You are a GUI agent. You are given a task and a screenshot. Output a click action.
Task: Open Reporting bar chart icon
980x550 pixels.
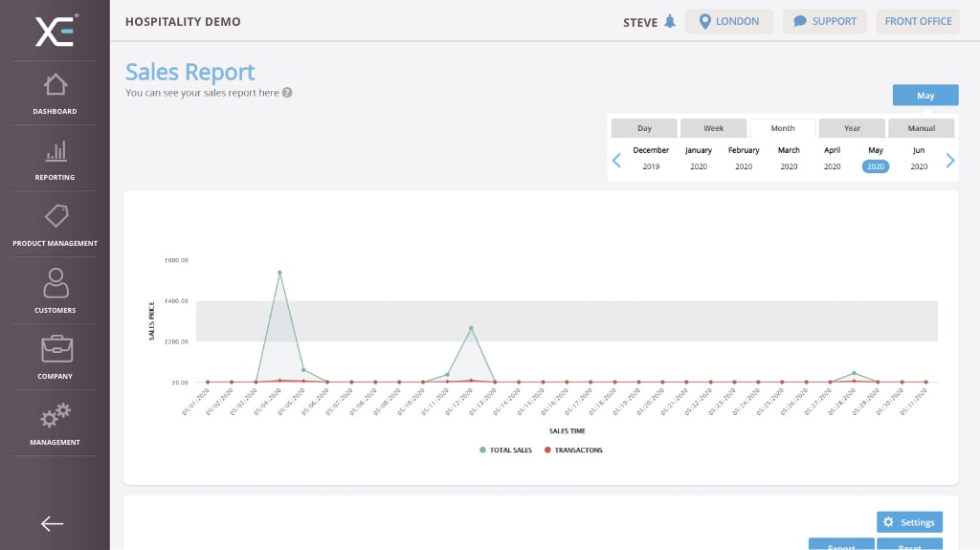coord(55,151)
